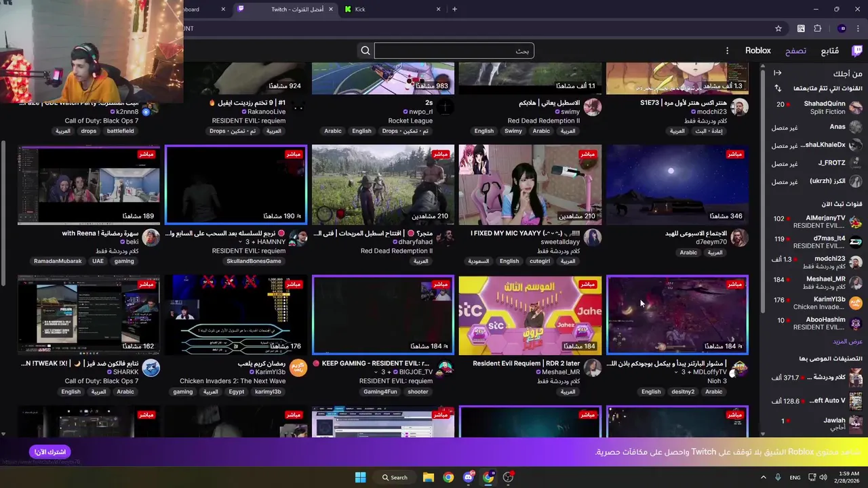The width and height of the screenshot is (868, 488).
Task: Collapse the sidebar with the arrow icon
Action: pyautogui.click(x=778, y=73)
